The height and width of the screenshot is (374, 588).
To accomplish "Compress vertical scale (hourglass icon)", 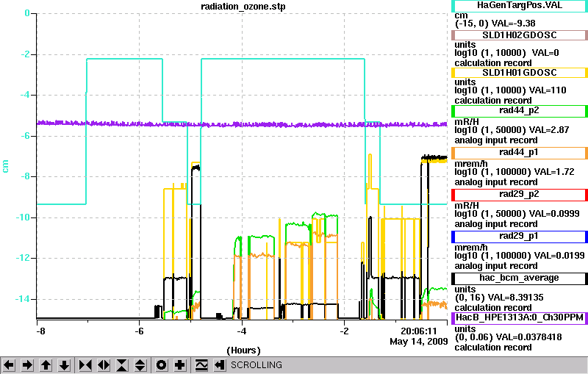I will point(122,365).
